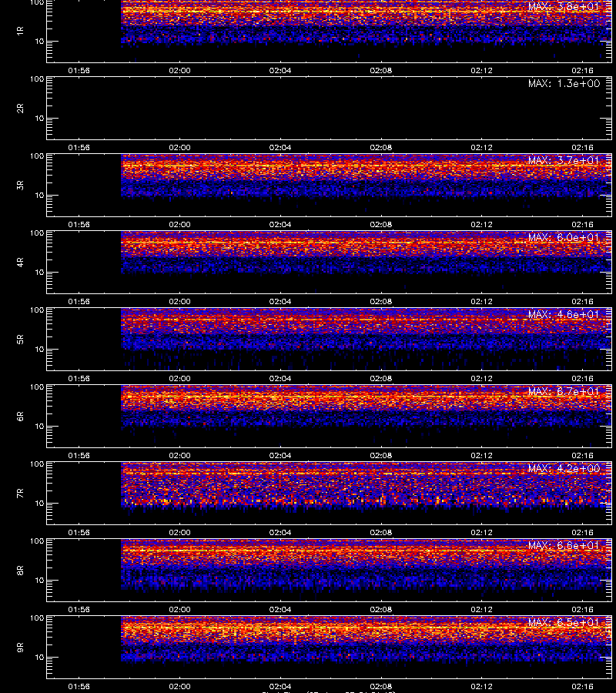Select the MAX: 6.0e+01 readout

point(564,237)
